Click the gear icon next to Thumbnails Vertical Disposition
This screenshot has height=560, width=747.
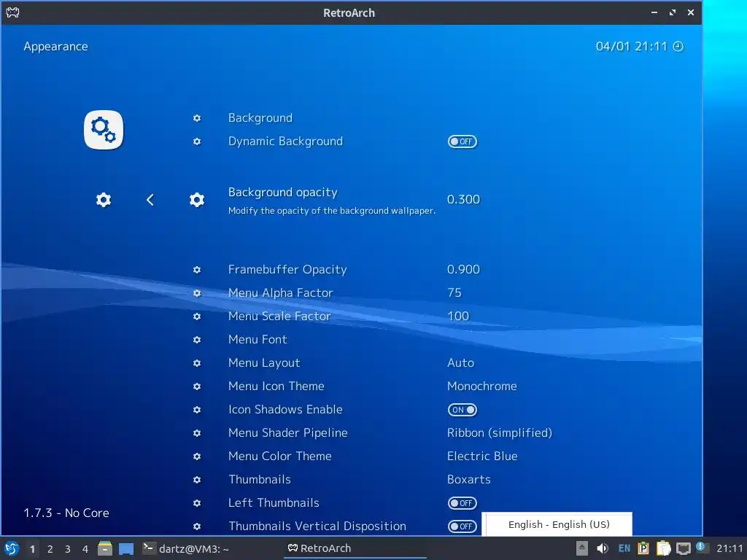tap(197, 526)
